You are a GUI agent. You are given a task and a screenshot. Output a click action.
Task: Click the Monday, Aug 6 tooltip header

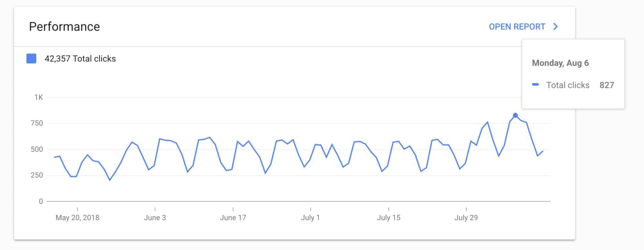pyautogui.click(x=560, y=63)
